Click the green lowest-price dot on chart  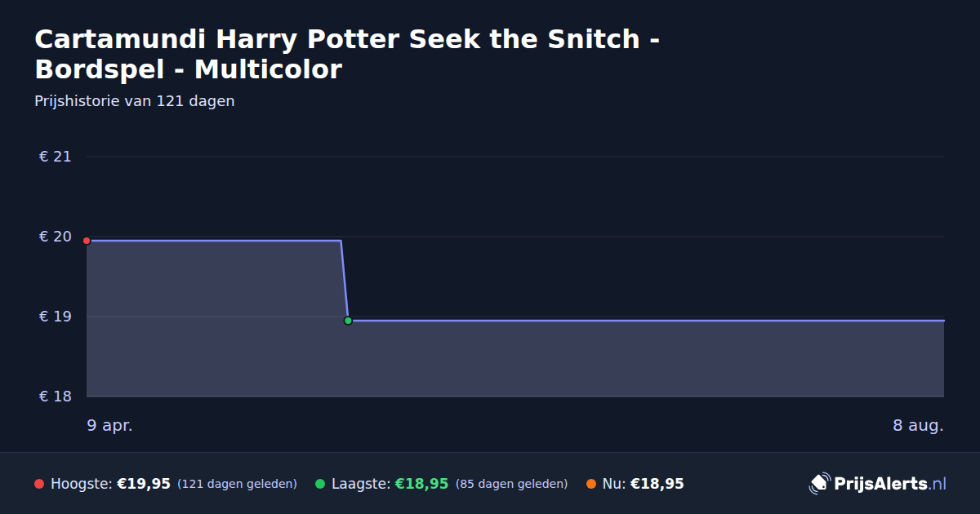coord(348,321)
